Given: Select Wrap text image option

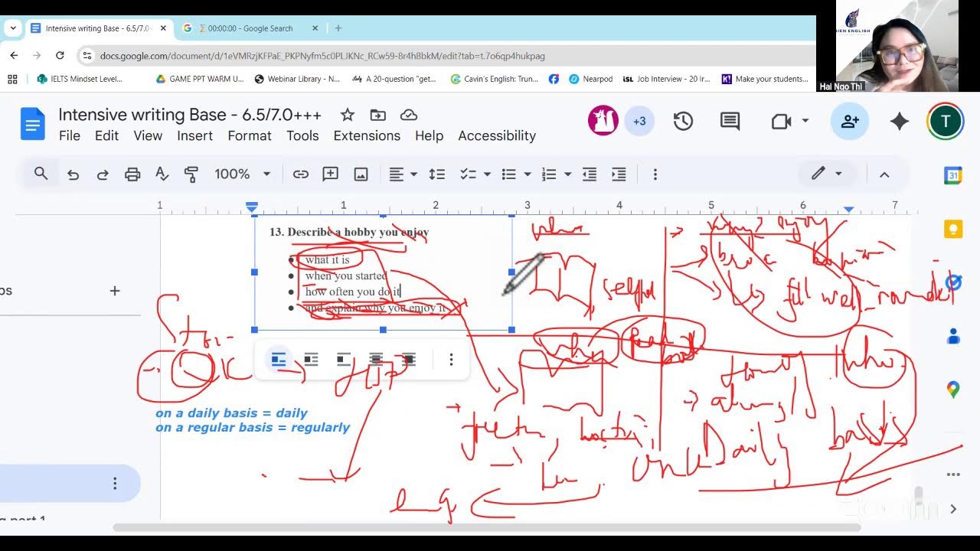Looking at the screenshot, I should tap(311, 360).
